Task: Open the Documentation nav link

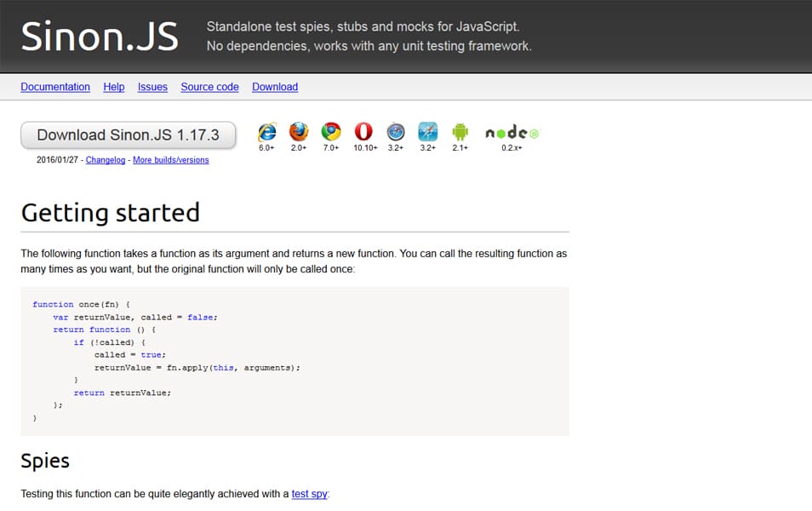Action: pyautogui.click(x=55, y=87)
